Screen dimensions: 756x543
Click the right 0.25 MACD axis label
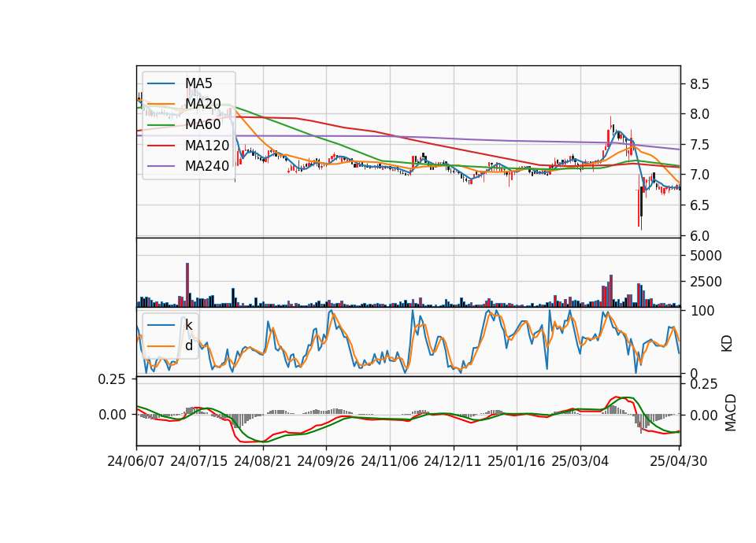point(703,384)
